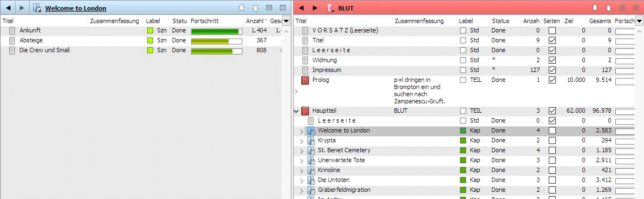The image size is (644, 199).
Task: Click folder icon of Die Untoten
Action: tap(311, 180)
